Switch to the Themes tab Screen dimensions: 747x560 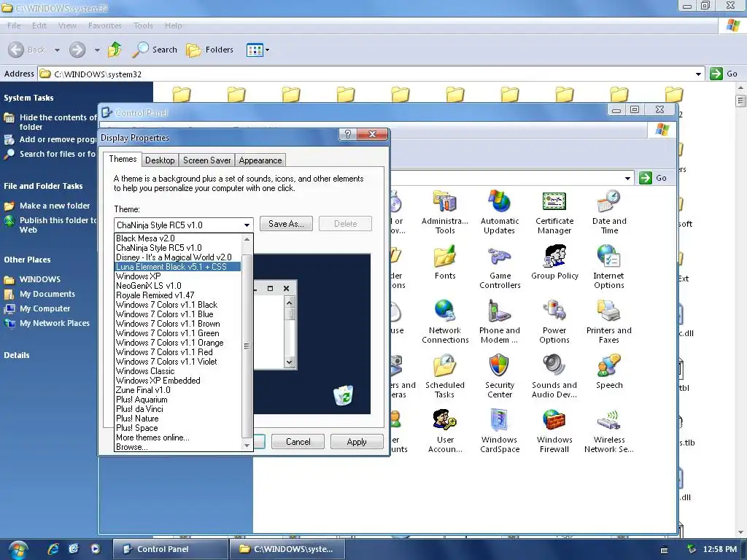tap(123, 159)
